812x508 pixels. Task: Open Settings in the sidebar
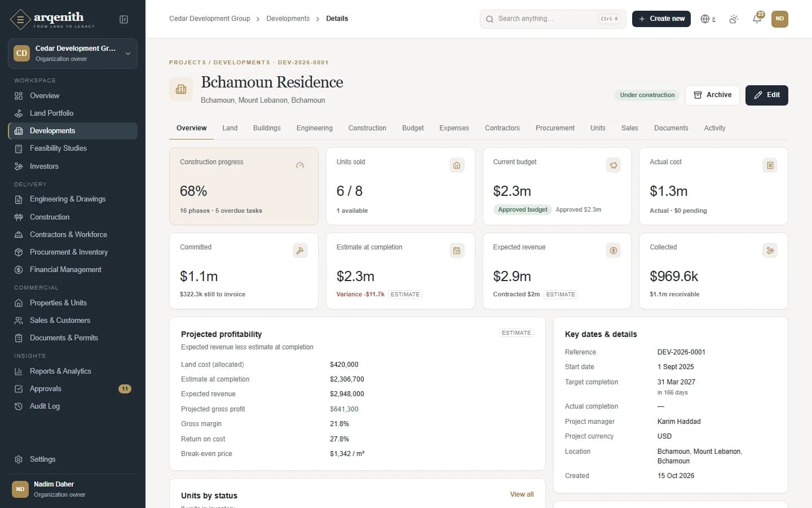73,459
